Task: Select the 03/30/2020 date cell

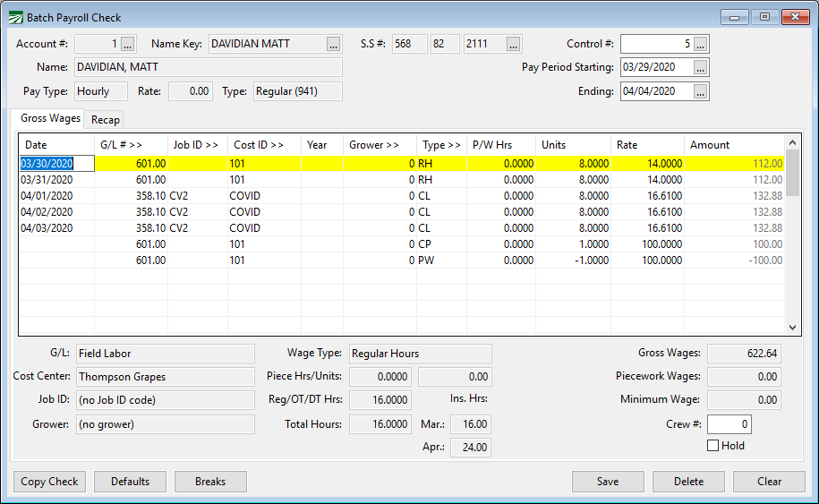Action: [57, 164]
